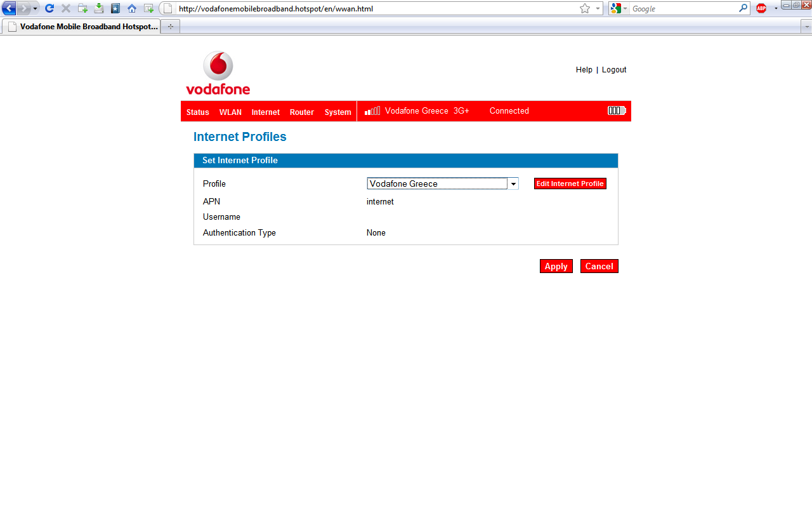812x508 pixels.
Task: Click the Logout link
Action: pyautogui.click(x=614, y=70)
